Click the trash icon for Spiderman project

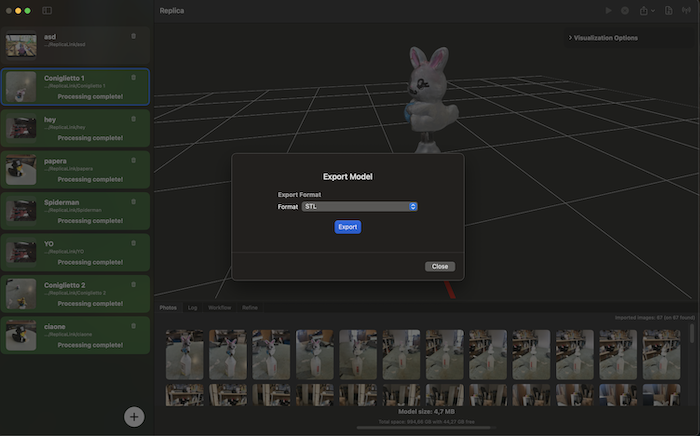134,202
